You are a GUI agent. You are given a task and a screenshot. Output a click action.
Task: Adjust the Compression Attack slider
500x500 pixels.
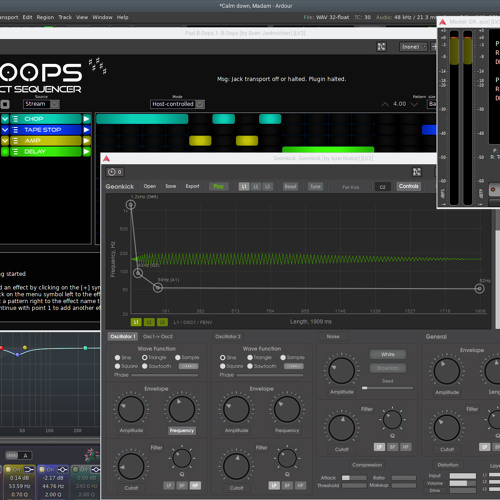[354, 478]
